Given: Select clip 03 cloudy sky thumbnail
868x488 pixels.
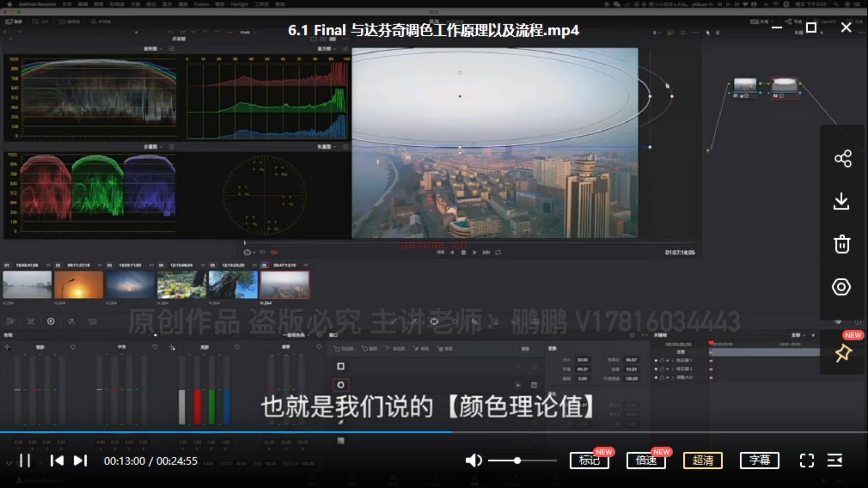Looking at the screenshot, I should pos(130,285).
